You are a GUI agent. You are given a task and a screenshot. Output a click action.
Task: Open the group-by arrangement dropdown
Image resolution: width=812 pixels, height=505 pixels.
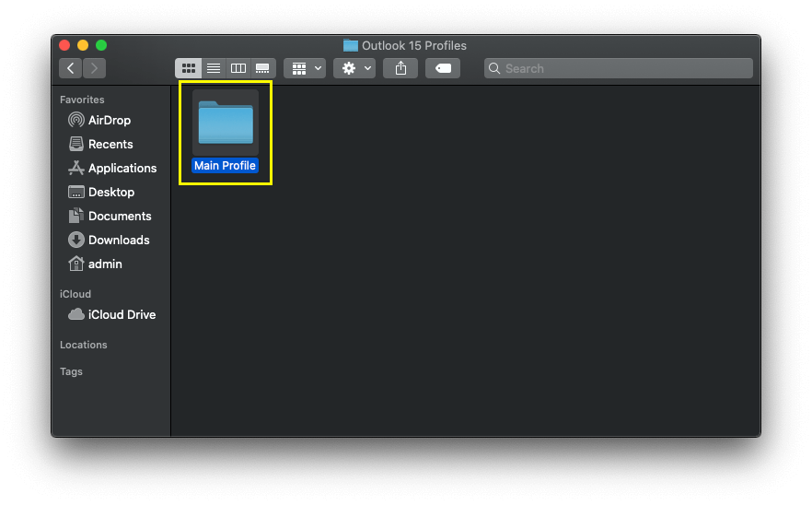pos(305,68)
